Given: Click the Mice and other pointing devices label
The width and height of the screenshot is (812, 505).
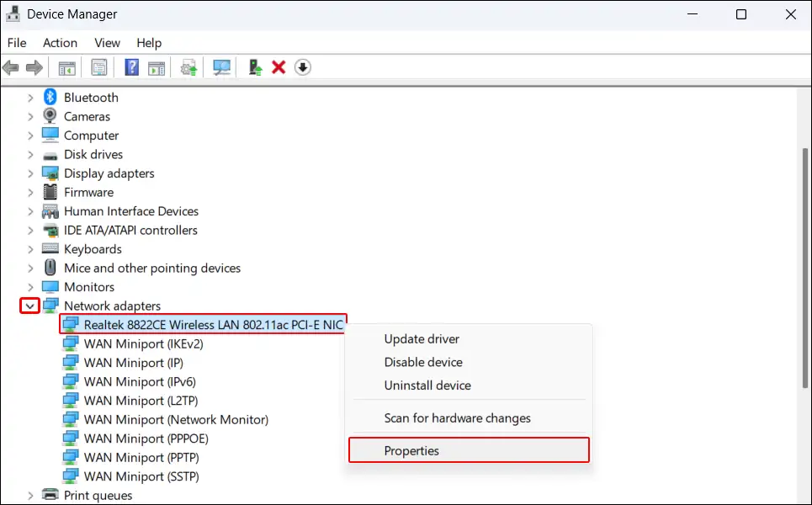Looking at the screenshot, I should (152, 268).
